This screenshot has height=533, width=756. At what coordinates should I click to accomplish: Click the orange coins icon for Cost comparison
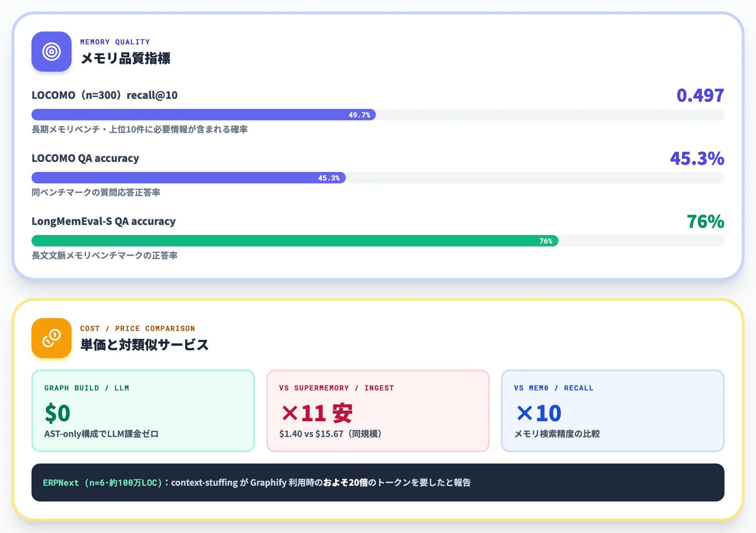tap(52, 338)
